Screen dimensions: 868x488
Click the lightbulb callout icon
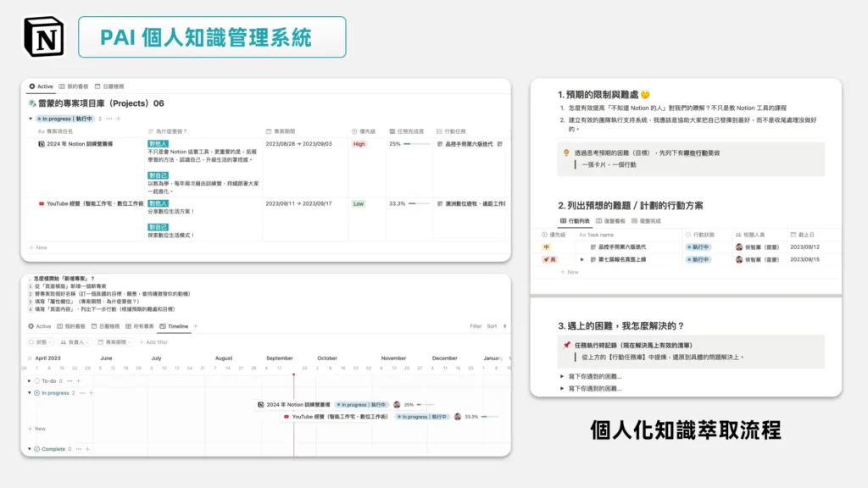566,152
